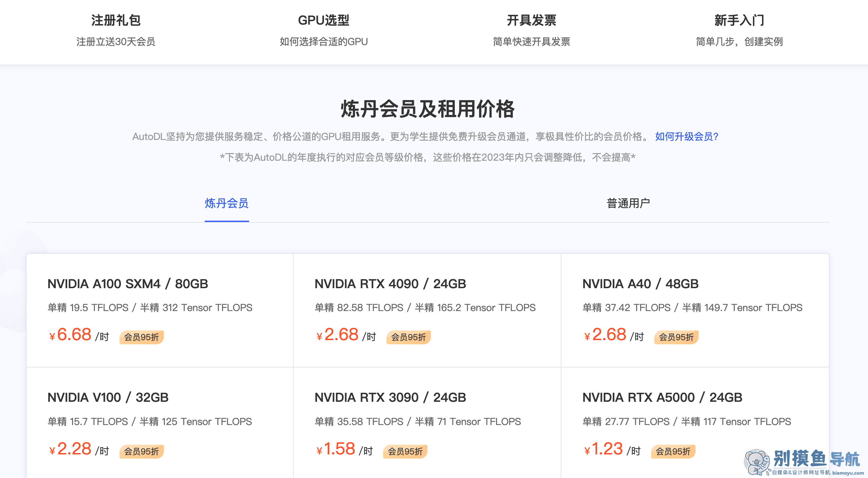Open the 新手入门 guide
The height and width of the screenshot is (478, 868).
[739, 20]
